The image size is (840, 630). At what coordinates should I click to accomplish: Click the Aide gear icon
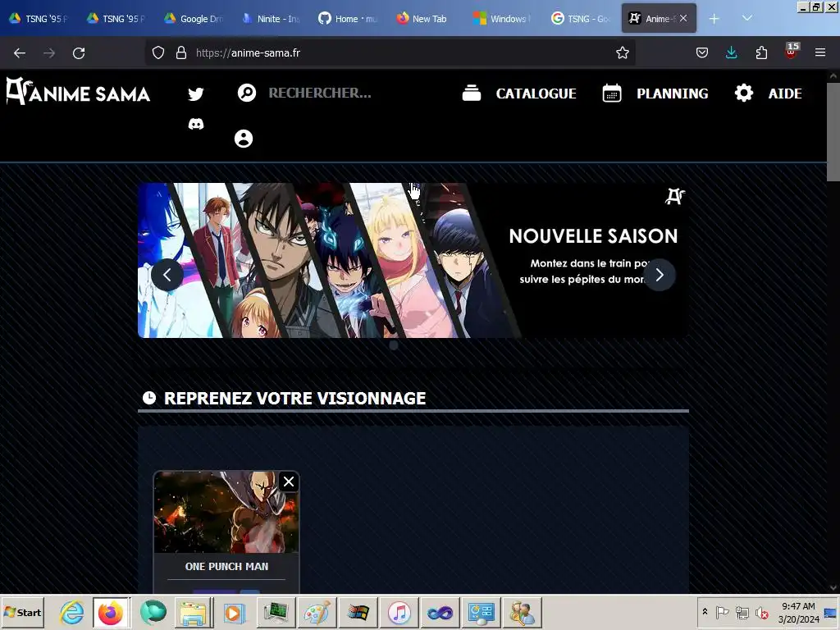[743, 93]
